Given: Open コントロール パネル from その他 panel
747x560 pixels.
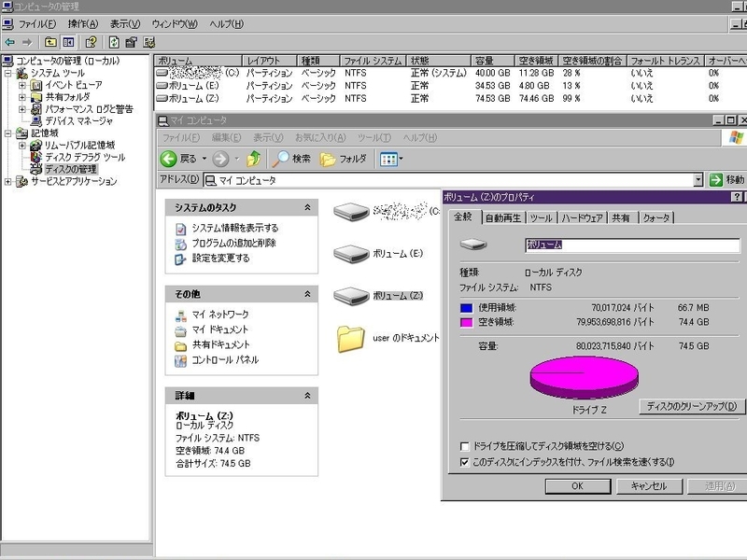Looking at the screenshot, I should pyautogui.click(x=225, y=360).
